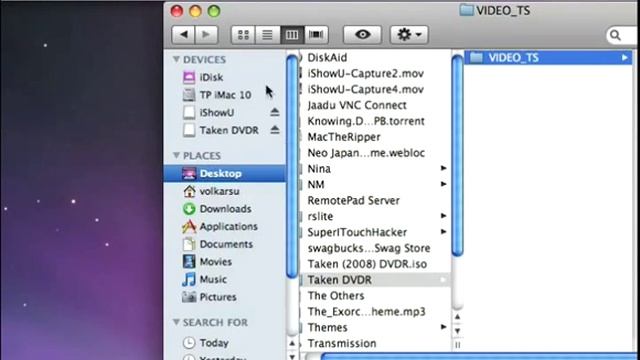Viewport: 640px width, 360px height.
Task: Expand the Nina folder arrow
Action: (443, 168)
